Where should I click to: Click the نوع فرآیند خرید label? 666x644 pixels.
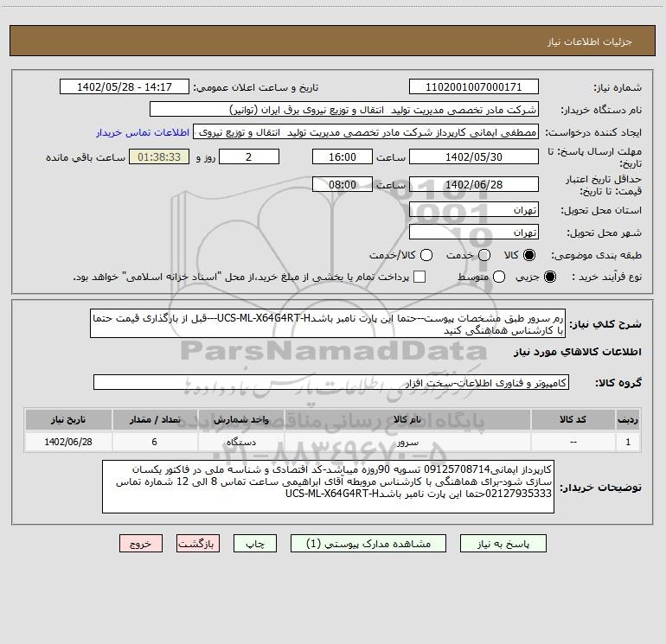pos(607,277)
